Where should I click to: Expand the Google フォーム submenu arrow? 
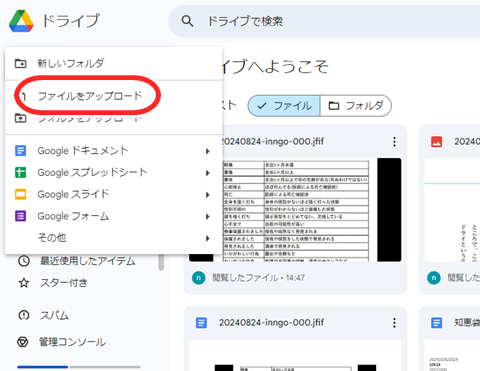208,217
